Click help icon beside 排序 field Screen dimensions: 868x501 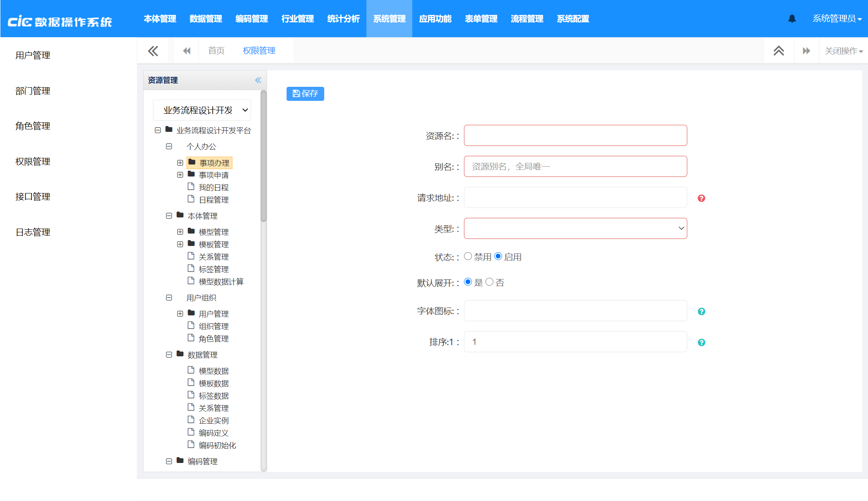point(701,343)
